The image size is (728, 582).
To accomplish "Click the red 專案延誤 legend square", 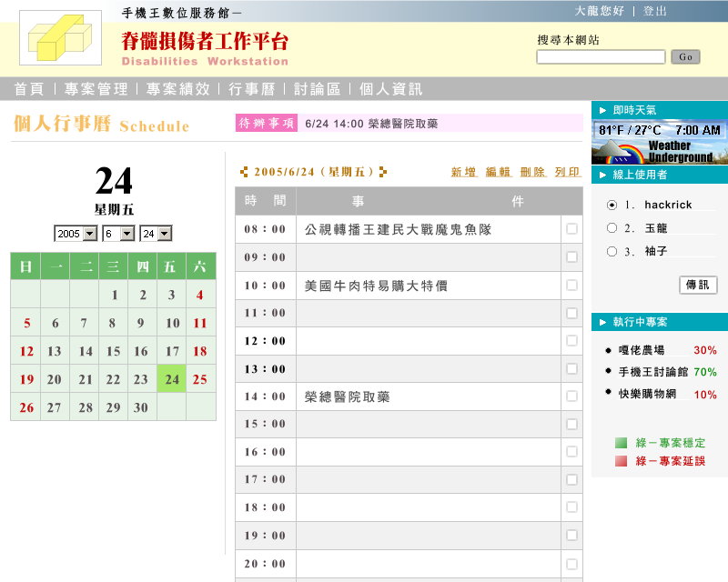I will click(x=621, y=461).
